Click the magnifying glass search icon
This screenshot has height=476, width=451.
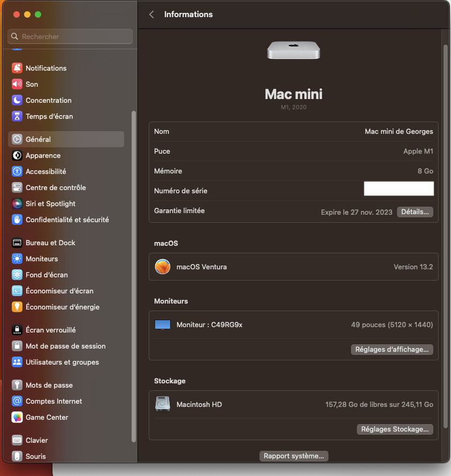[x=14, y=36]
